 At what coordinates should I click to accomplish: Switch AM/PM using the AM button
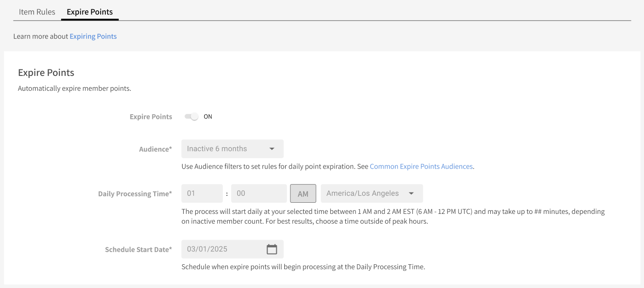coord(303,194)
